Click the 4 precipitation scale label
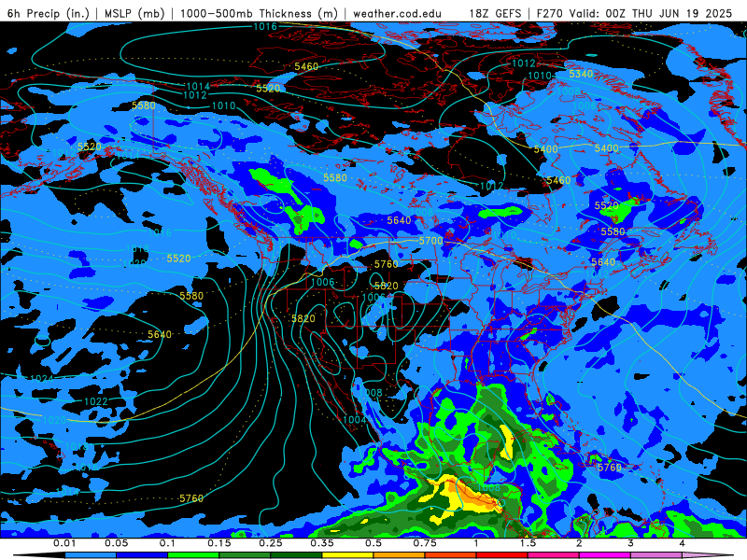747x560 pixels. pos(683,543)
